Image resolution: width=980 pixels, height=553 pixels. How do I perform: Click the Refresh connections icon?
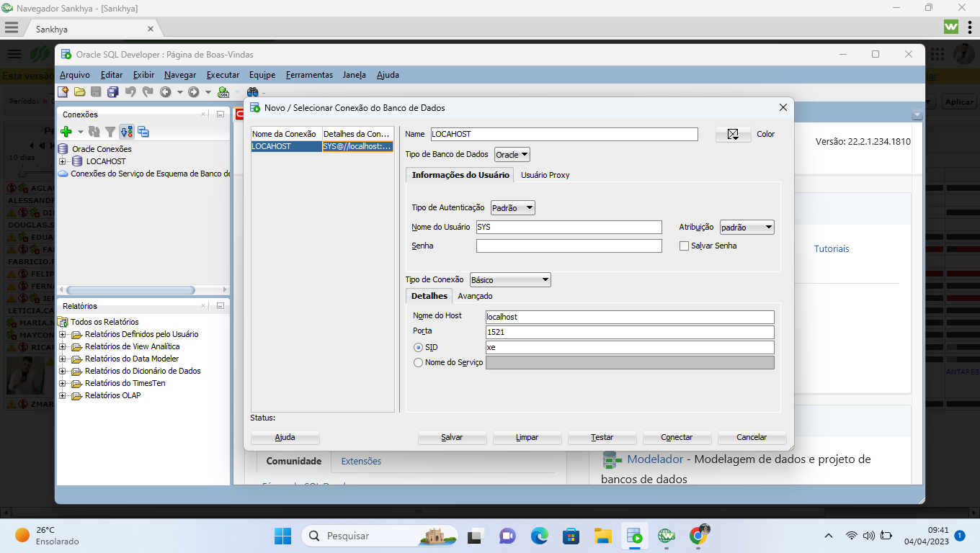click(x=94, y=132)
